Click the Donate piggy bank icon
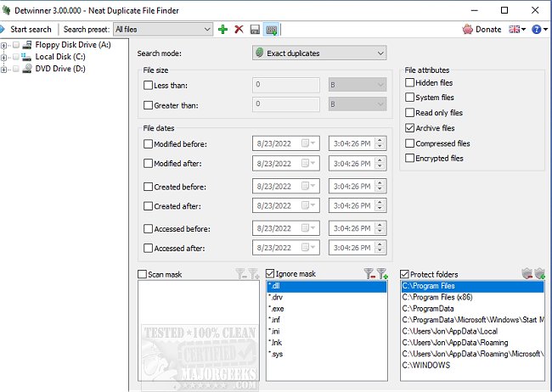The height and width of the screenshot is (392, 552). pos(468,29)
